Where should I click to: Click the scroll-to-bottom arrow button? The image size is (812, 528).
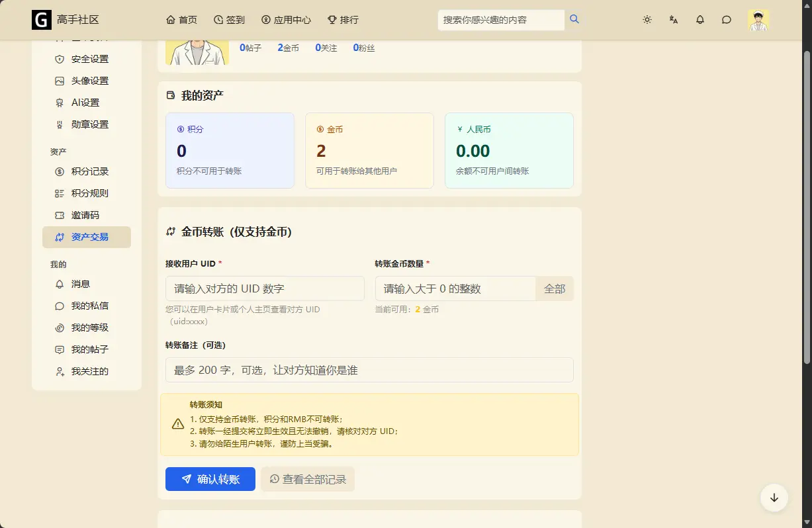pos(774,498)
